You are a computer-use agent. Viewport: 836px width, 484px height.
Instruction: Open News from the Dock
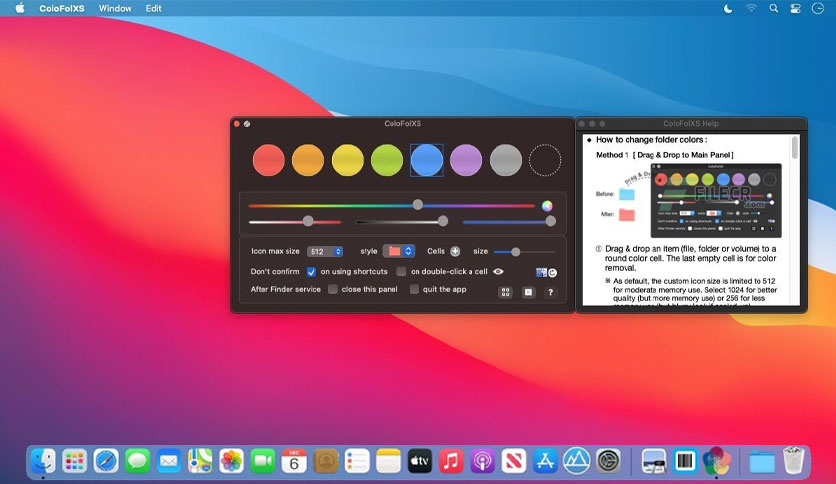click(514, 461)
